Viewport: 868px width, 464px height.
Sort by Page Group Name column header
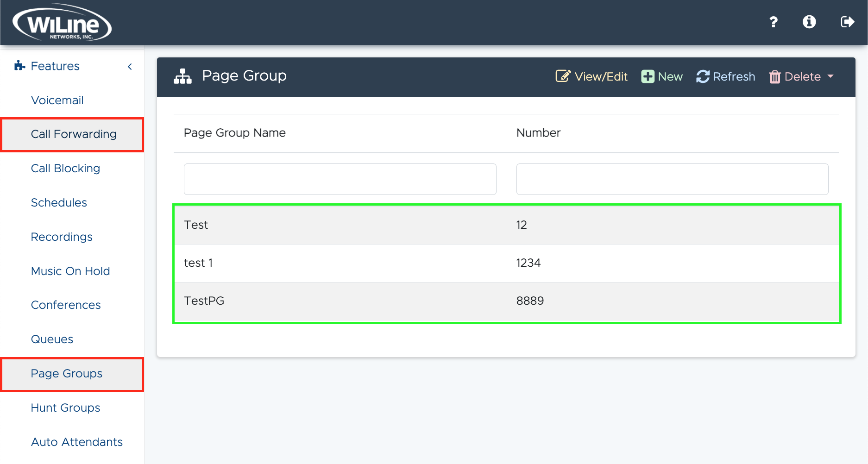235,133
